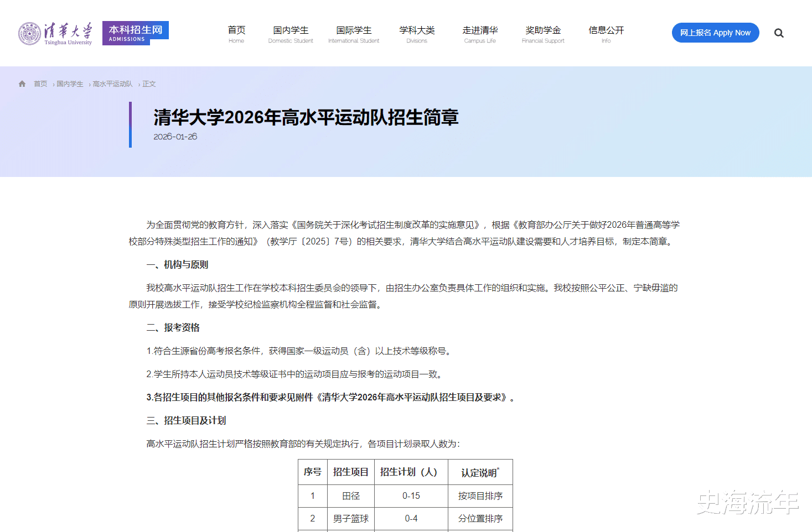The width and height of the screenshot is (812, 532).
Task: Click the 0-4 plan cell
Action: pyautogui.click(x=411, y=519)
